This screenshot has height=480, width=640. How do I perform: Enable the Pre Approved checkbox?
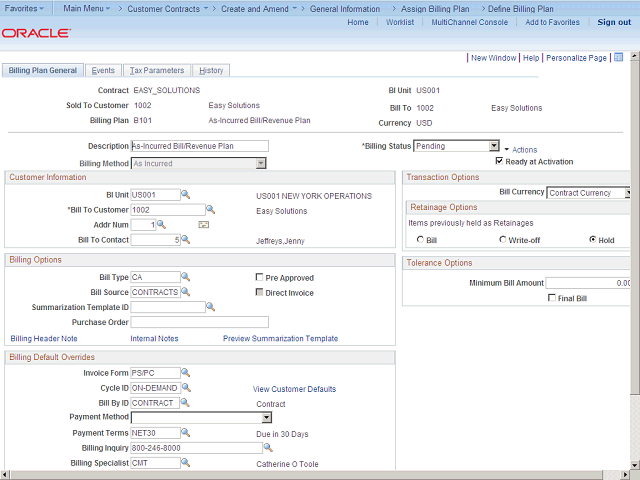click(259, 278)
